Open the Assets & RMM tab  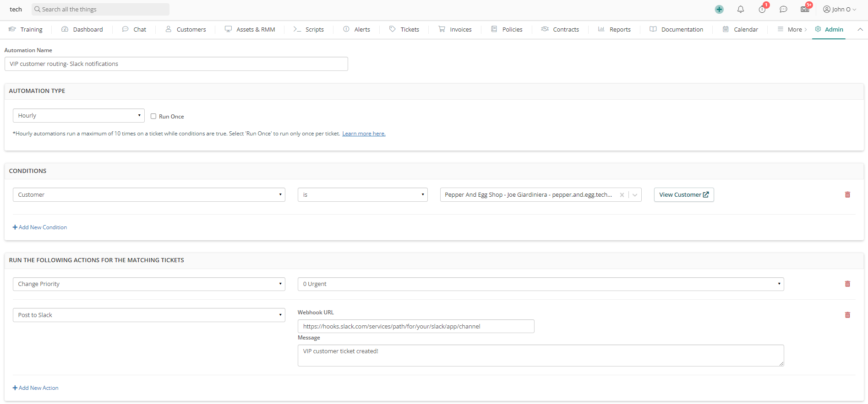coord(250,30)
